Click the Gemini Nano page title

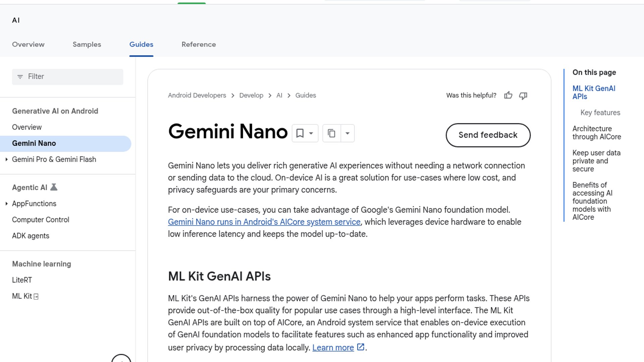pos(228,131)
